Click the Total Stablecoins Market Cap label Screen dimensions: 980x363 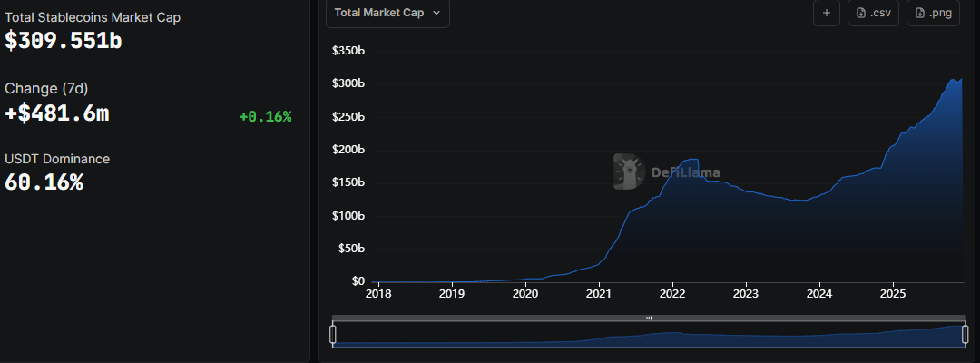coord(93,17)
